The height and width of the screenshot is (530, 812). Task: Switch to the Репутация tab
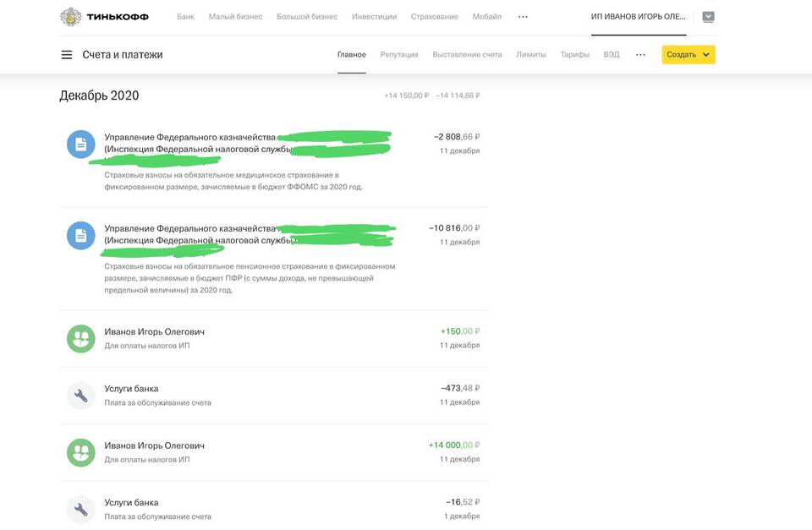[399, 55]
